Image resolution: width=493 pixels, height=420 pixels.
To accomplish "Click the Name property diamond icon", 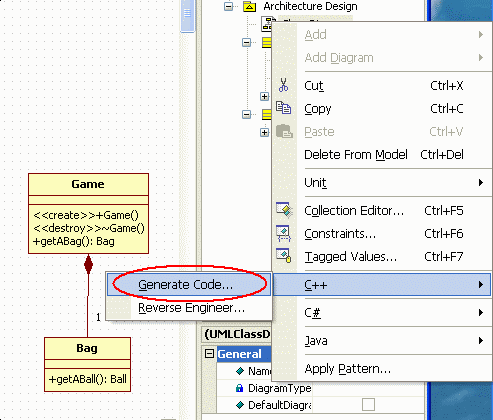I will coord(240,371).
